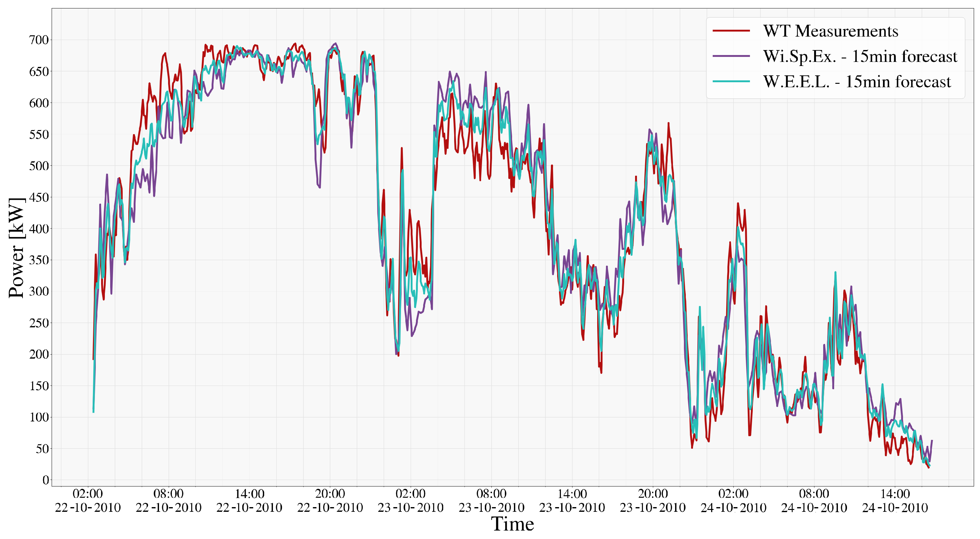Click the 02:00 23-10-2010 x-axis label

410,501
